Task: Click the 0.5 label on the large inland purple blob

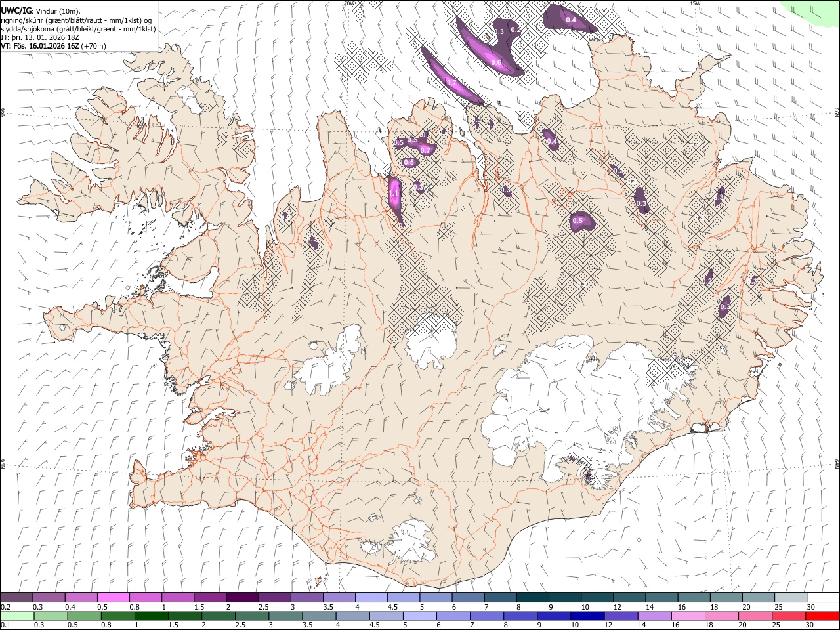Action: pos(577,221)
